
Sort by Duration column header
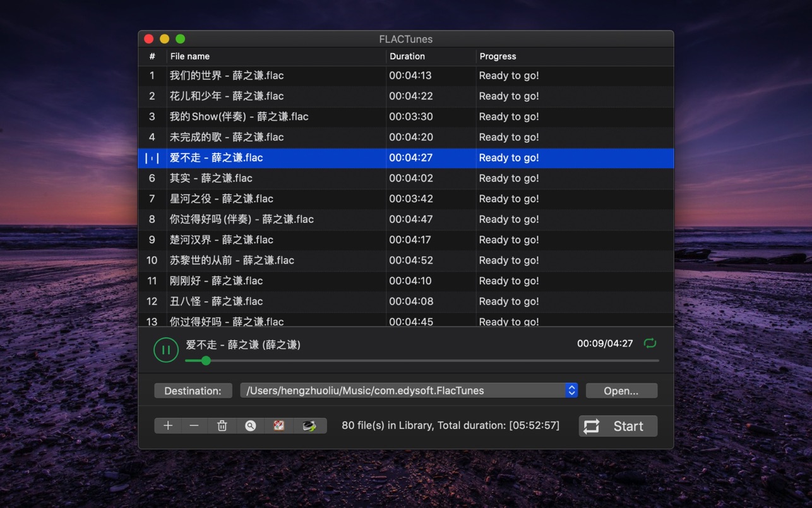click(407, 56)
